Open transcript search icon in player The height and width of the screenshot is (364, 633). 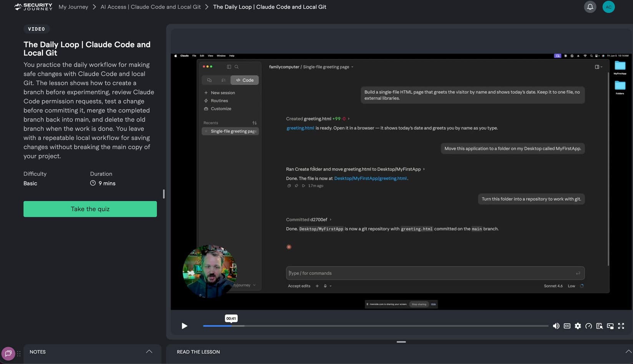pos(599,326)
